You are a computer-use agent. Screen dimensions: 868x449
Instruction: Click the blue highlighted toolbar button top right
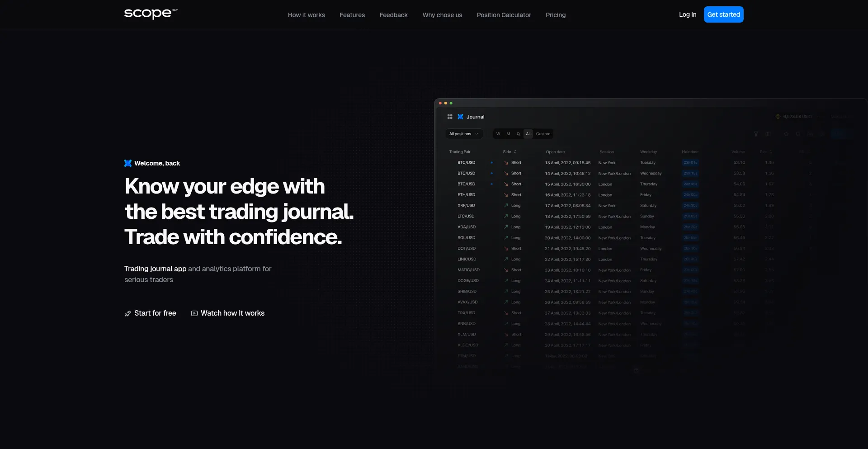click(x=839, y=134)
